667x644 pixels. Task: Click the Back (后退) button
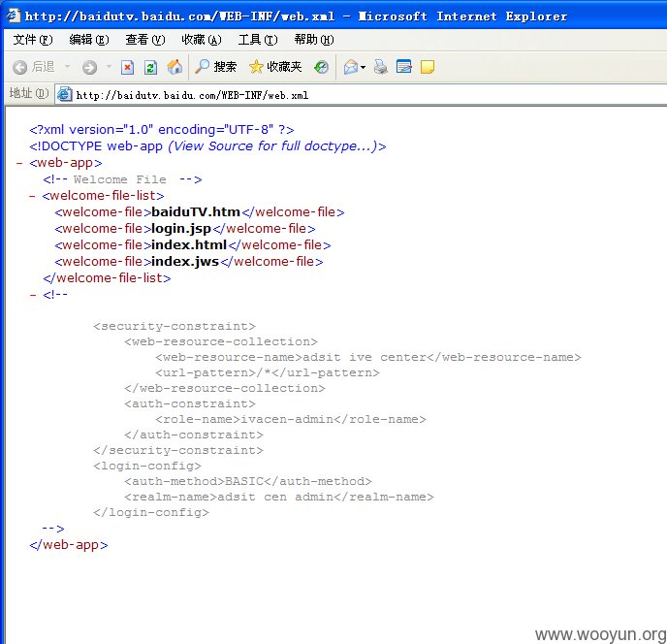coord(34,67)
